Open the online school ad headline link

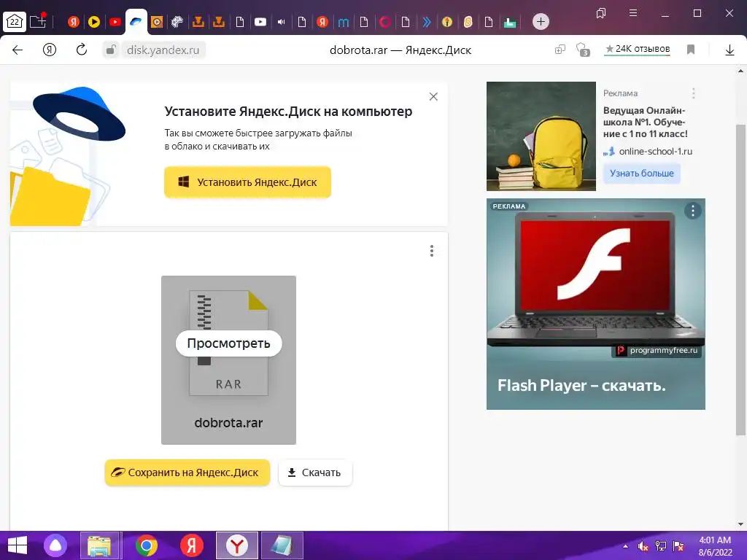[x=645, y=122]
